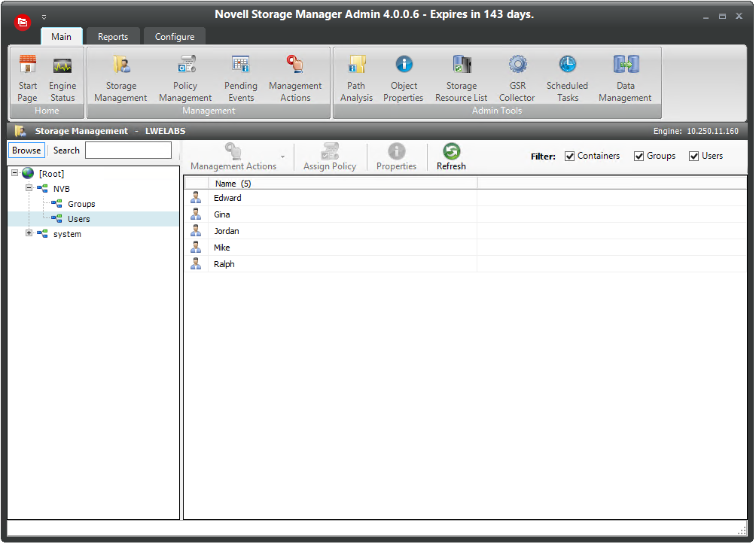Toggle the Groups filter checkbox

coord(639,157)
